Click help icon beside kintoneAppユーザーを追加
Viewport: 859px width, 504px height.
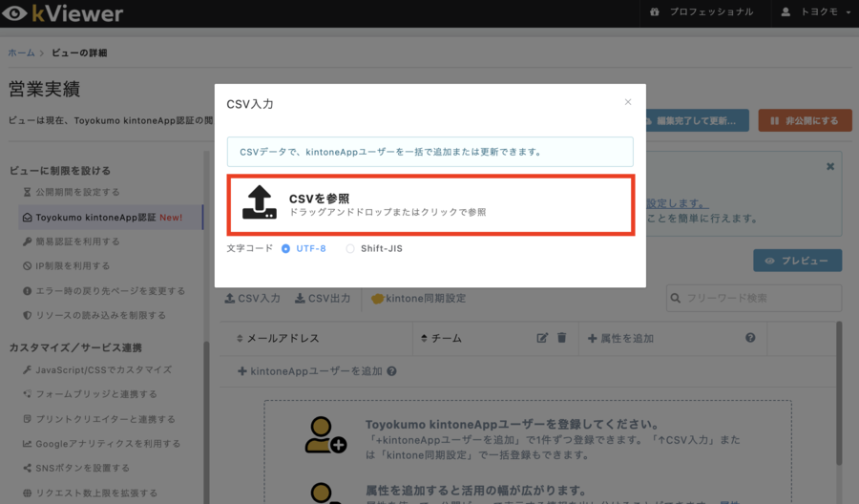[391, 371]
